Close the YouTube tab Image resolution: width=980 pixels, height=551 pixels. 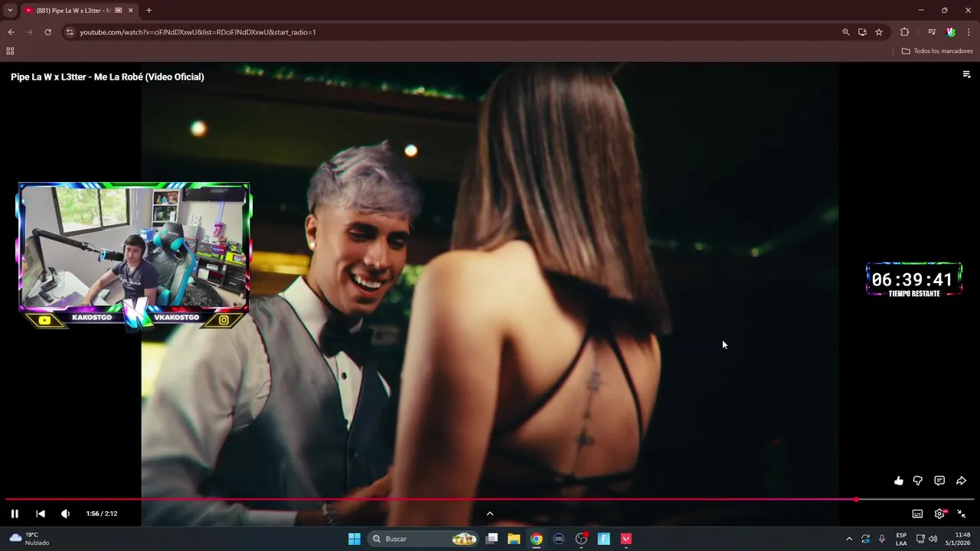point(130,11)
